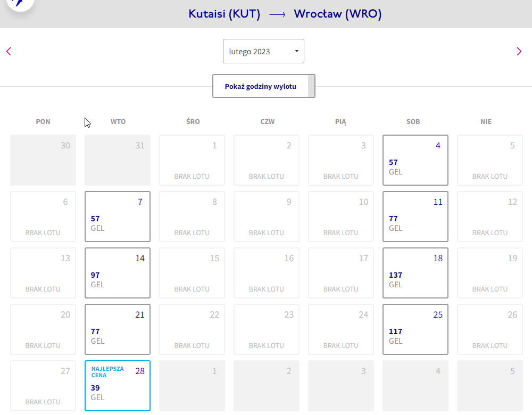
Task: Click the SOB weekday header
Action: coord(413,121)
